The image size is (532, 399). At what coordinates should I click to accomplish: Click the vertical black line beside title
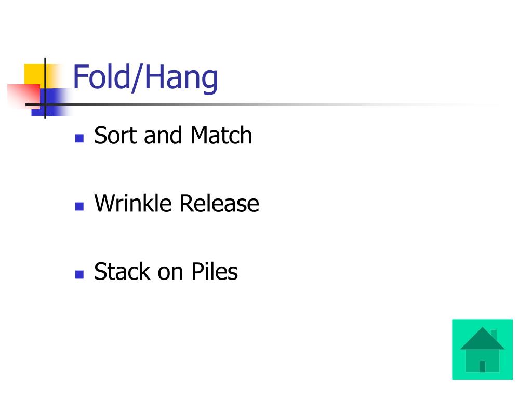click(x=45, y=88)
